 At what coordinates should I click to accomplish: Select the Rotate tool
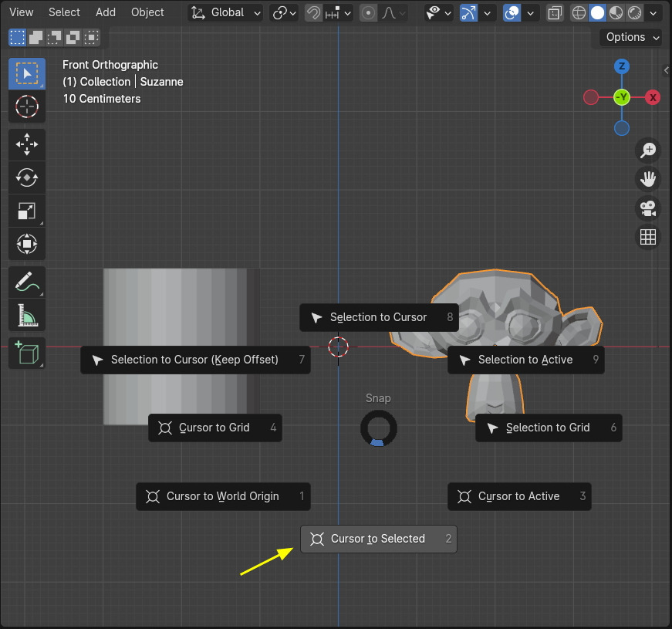click(x=27, y=178)
